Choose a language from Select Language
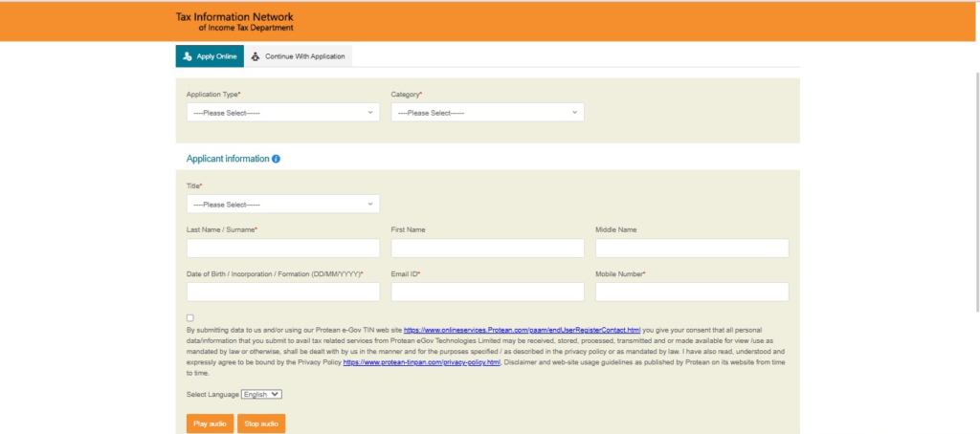The width and height of the screenshot is (980, 434). (x=261, y=394)
